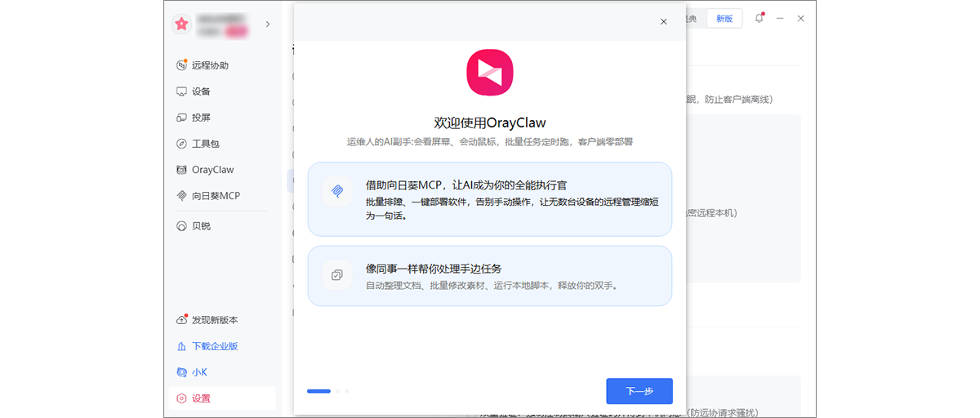Switch to the 新版 tab
Viewport: 980px width, 418px height.
point(724,18)
